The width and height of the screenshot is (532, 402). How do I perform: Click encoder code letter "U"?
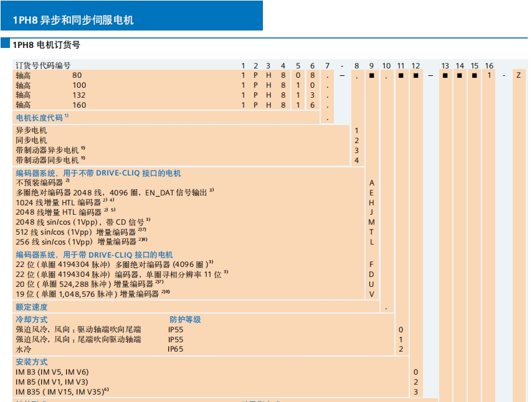[x=371, y=284]
